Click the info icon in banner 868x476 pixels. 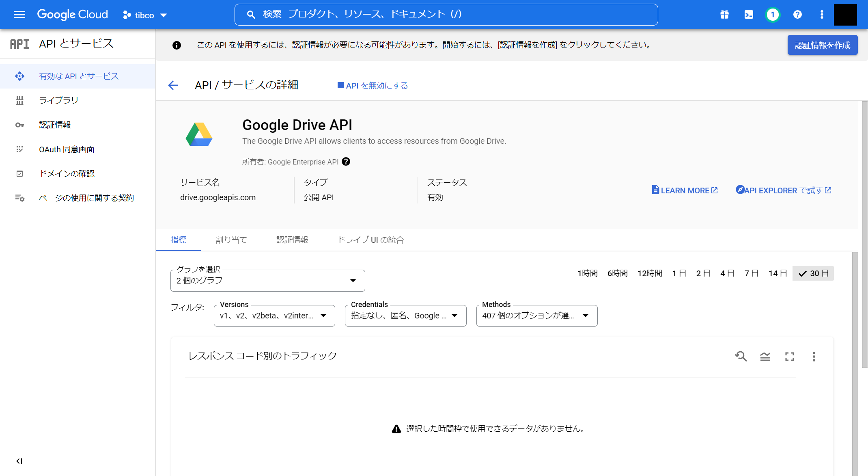(177, 45)
